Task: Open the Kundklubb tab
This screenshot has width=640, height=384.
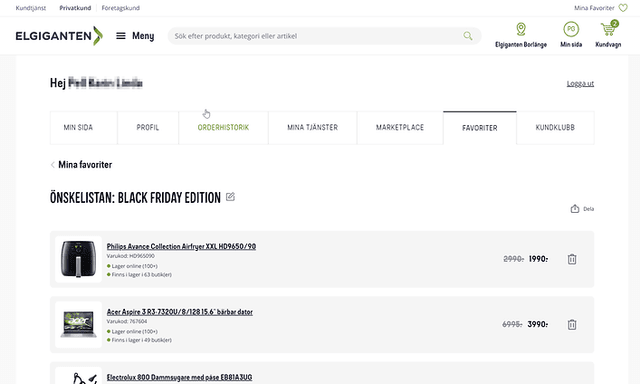Action: [555, 128]
